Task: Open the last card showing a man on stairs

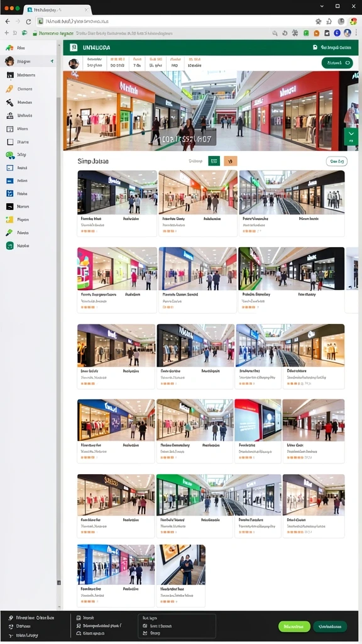Action: pyautogui.click(x=180, y=576)
